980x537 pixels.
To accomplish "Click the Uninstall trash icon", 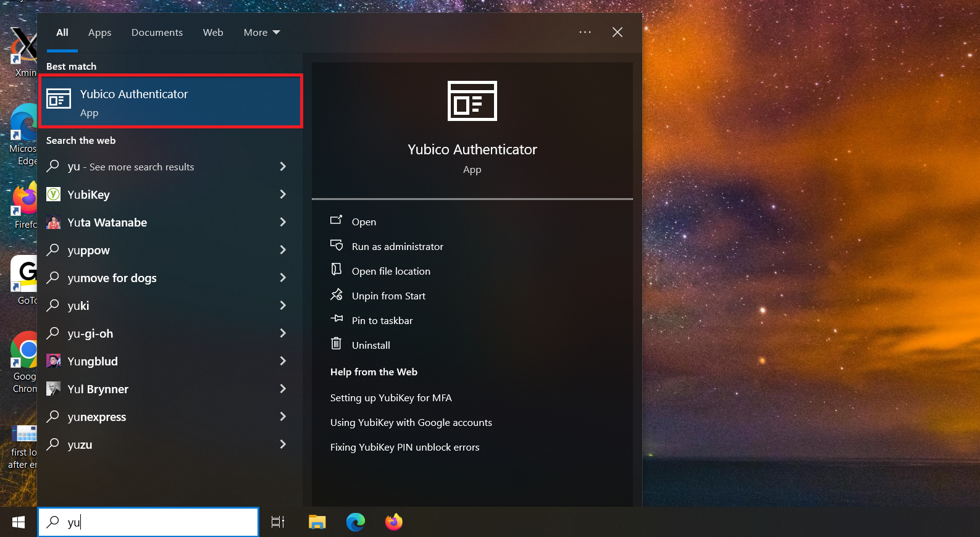I will 336,344.
